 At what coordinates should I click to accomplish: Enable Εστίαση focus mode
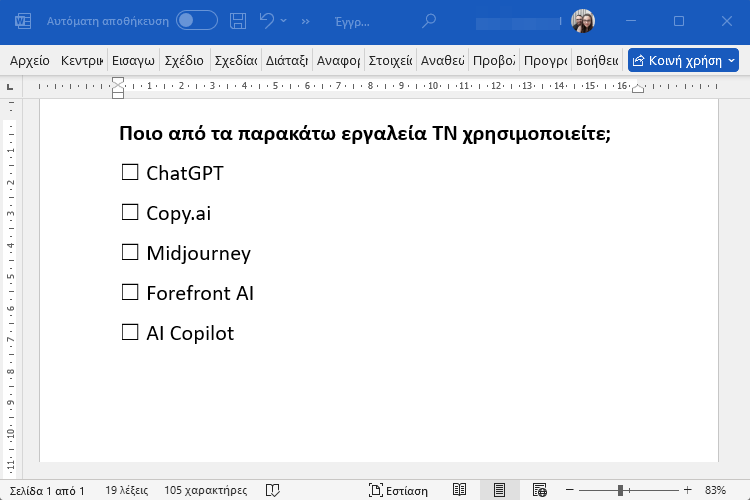click(x=398, y=490)
